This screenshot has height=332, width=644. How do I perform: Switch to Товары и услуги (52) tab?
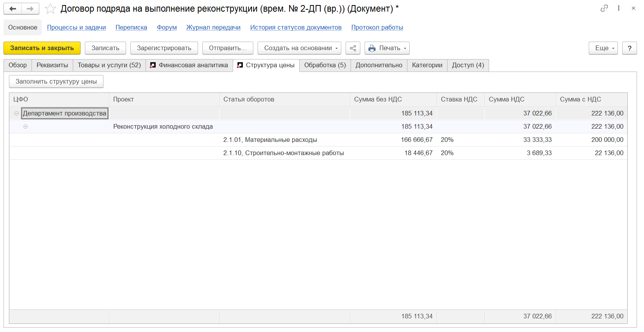109,65
